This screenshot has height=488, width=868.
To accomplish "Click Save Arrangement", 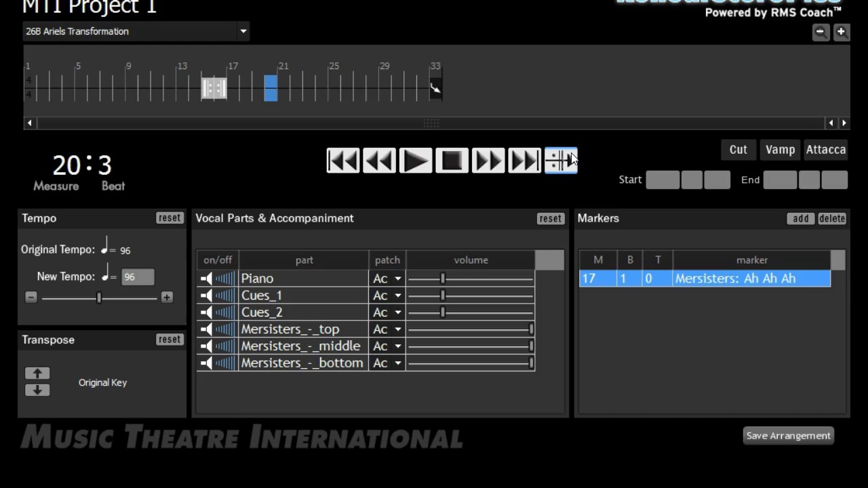I will (789, 436).
